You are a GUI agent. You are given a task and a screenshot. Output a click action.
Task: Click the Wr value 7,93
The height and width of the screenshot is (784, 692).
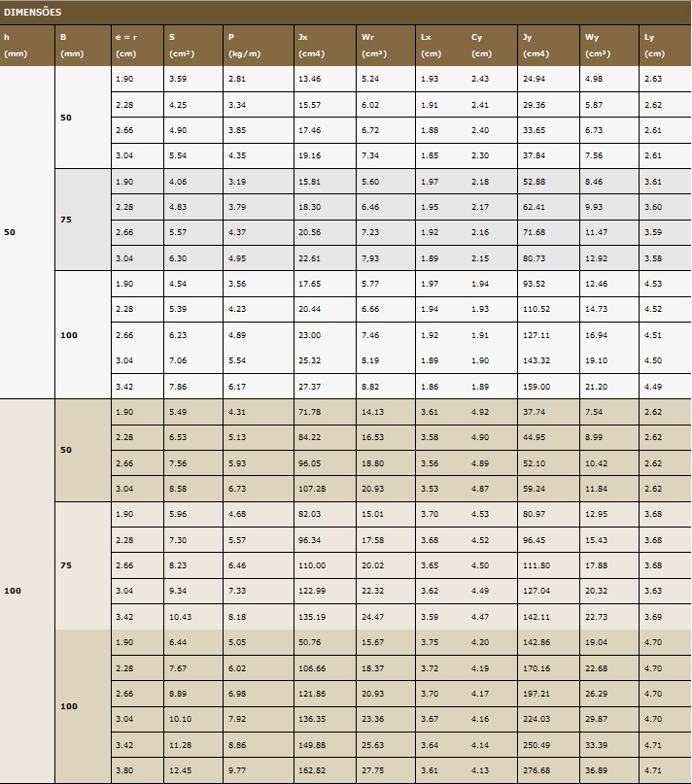coord(370,258)
